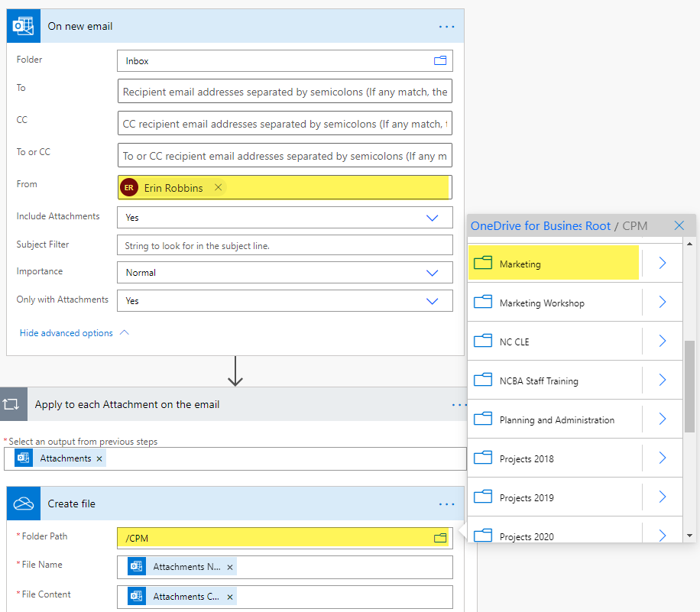Select the NC CLE folder

point(514,342)
